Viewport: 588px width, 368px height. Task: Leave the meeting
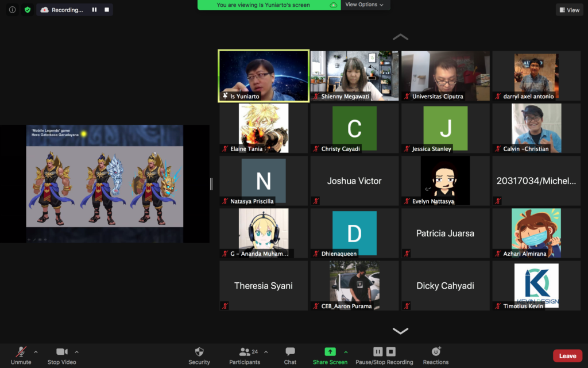pos(567,356)
